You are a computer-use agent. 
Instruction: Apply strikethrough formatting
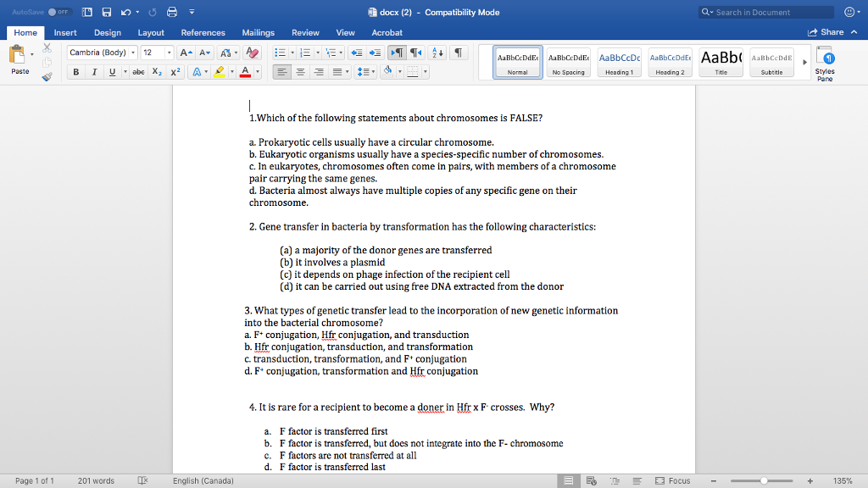(x=138, y=71)
